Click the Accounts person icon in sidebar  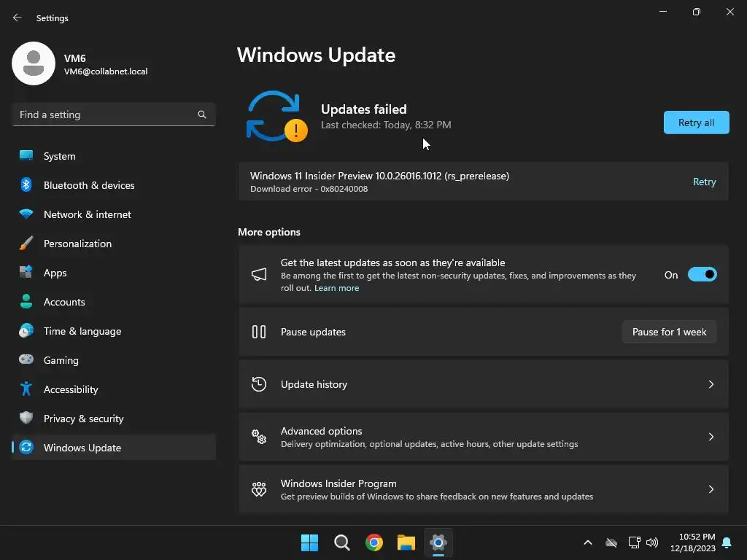[x=26, y=301]
